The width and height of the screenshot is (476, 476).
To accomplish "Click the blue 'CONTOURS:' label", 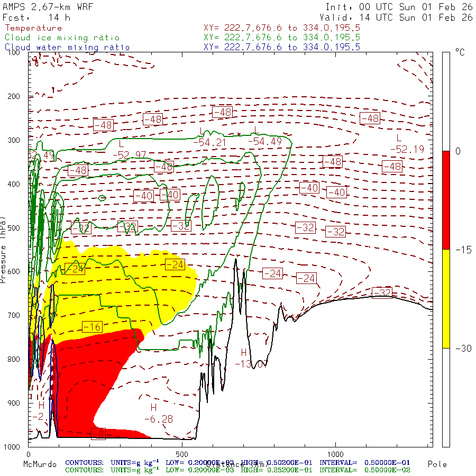I will click(x=84, y=463).
